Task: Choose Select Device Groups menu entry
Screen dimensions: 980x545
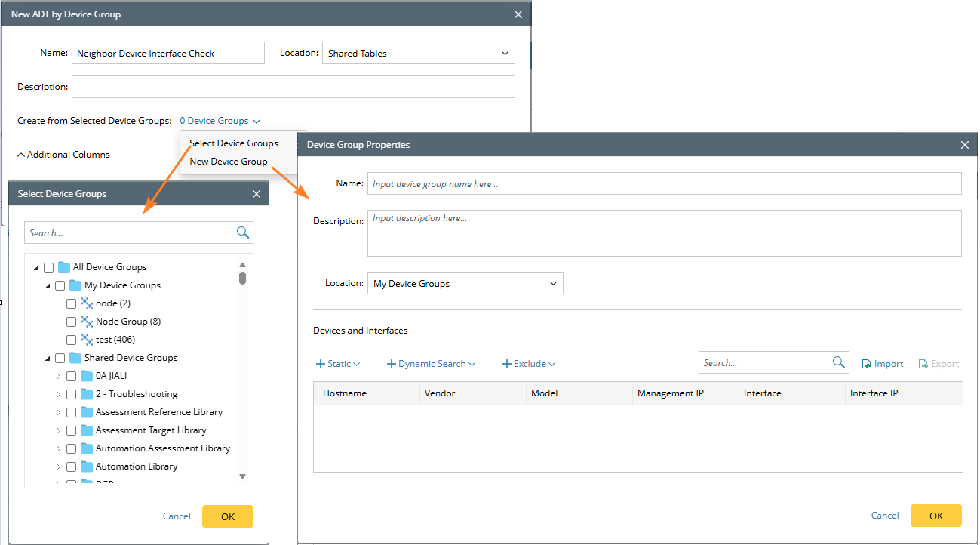Action: (x=234, y=143)
